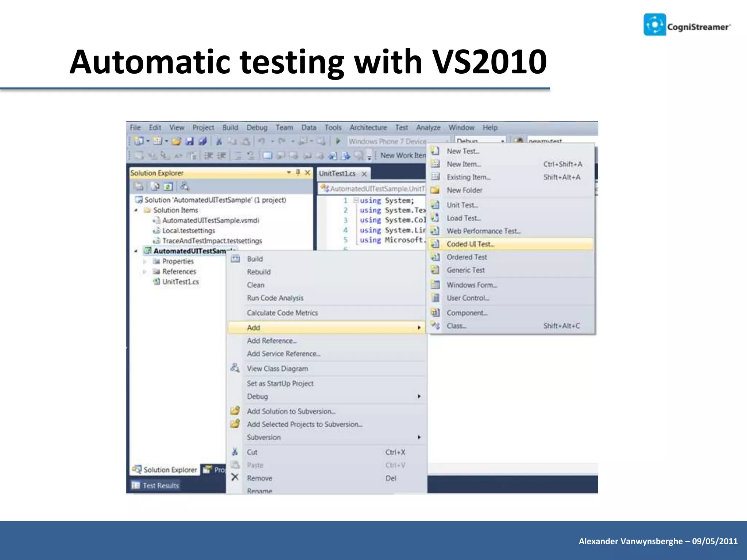Click the Add New Item toolbar icon
Screen dimensions: 747x560
158,141
